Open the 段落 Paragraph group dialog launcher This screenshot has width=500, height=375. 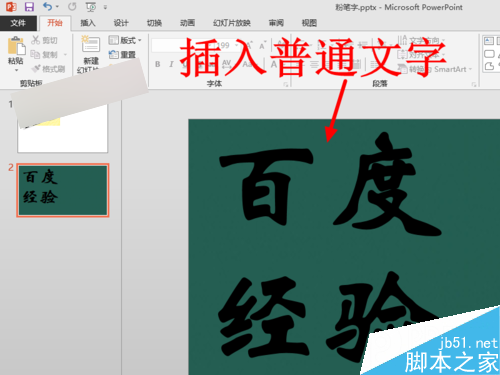click(474, 85)
